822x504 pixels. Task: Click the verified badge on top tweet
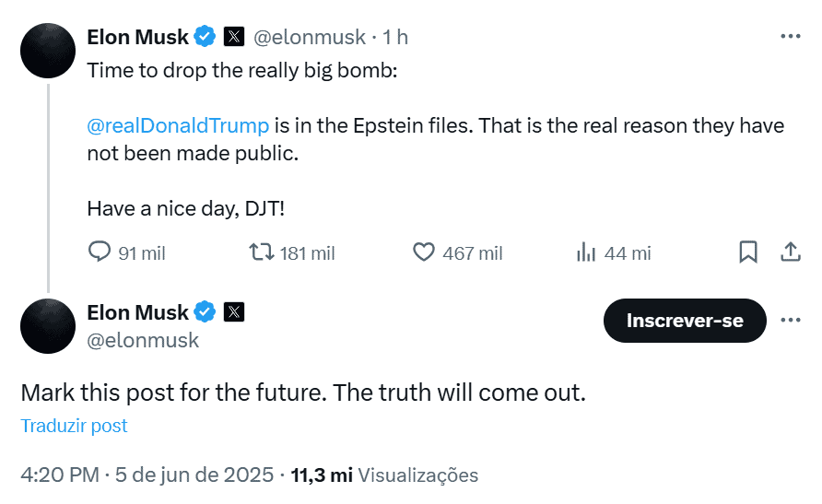point(205,37)
